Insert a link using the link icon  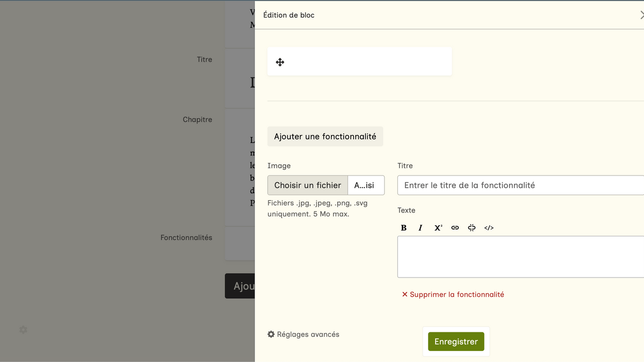tap(455, 228)
